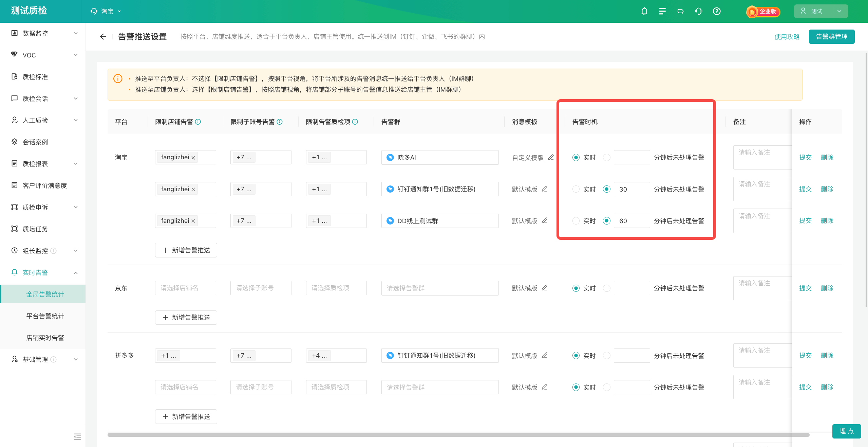
Task: Edit template for 钉钉通知群1号 淘宝 row
Action: 545,189
